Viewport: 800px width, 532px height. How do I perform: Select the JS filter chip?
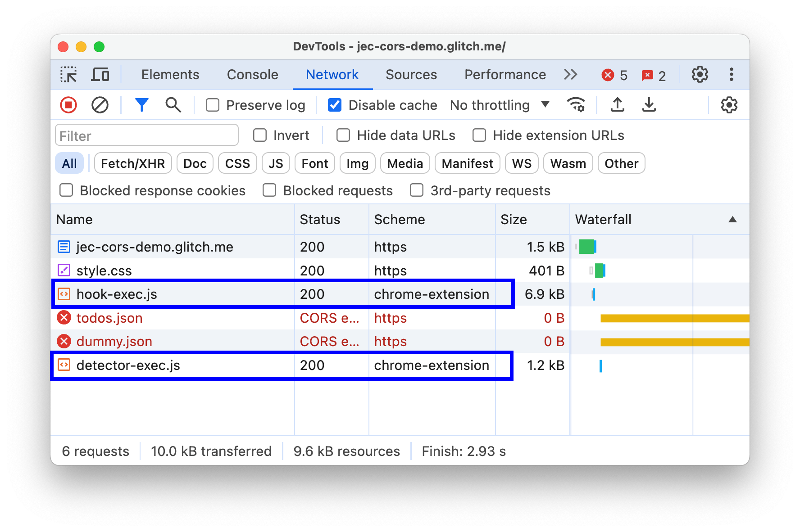tap(275, 163)
